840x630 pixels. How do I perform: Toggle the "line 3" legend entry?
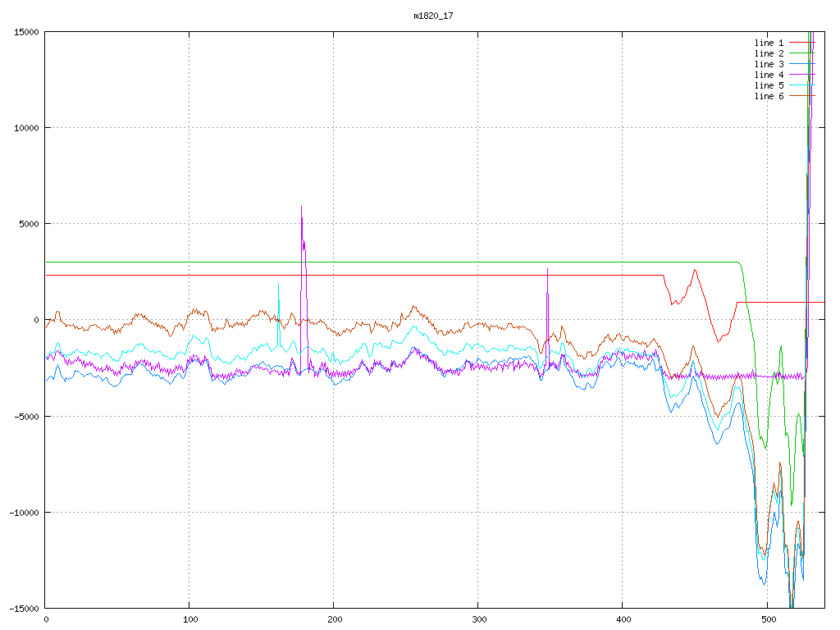(769, 64)
